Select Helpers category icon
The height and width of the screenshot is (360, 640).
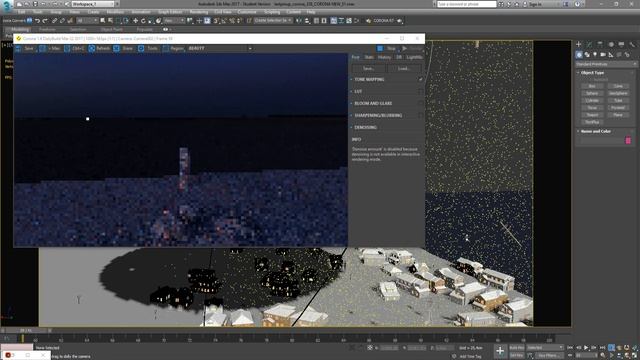point(611,54)
